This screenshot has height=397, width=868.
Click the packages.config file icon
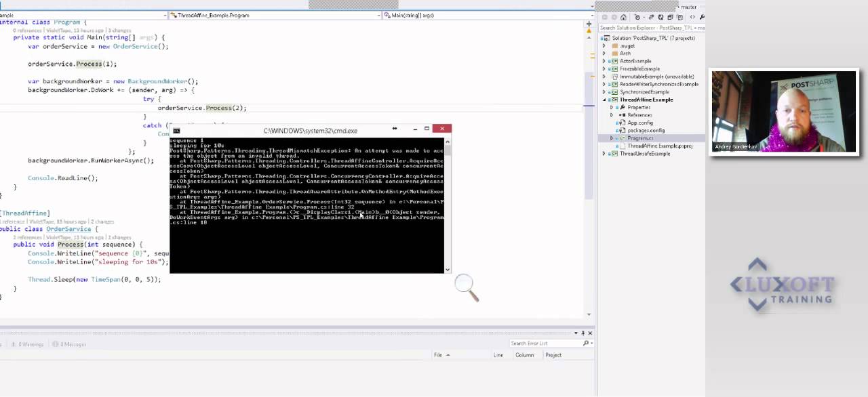pyautogui.click(x=623, y=130)
